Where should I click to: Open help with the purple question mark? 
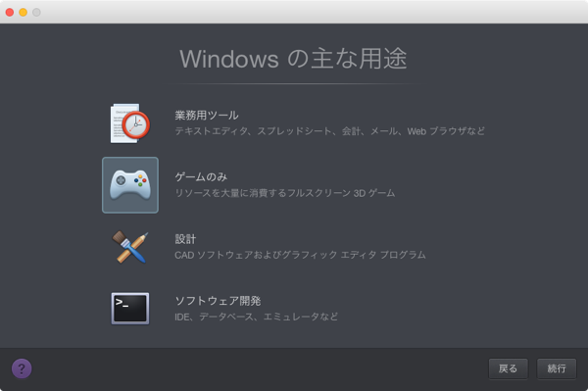22,368
